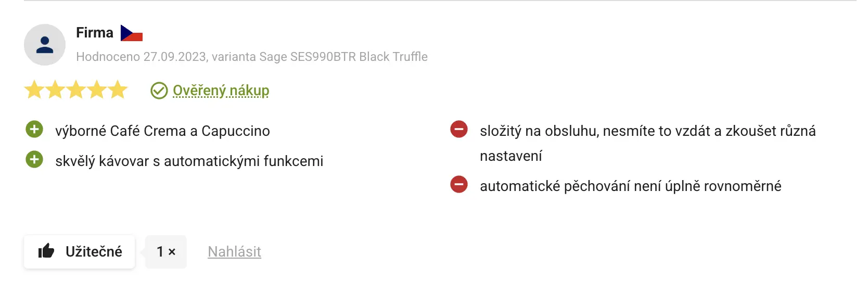Click the fifth rating star
This screenshot has height=306, width=868.
coord(118,90)
